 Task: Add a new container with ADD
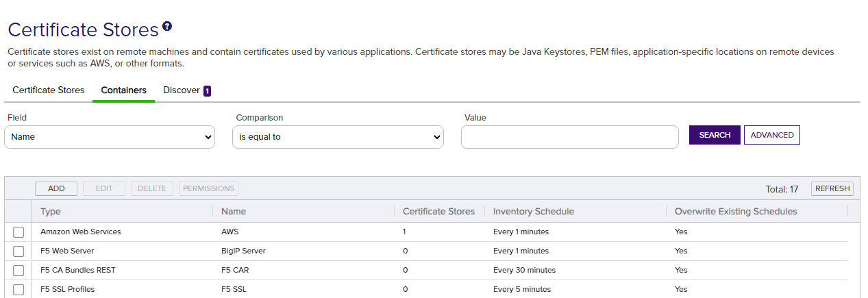coord(56,188)
